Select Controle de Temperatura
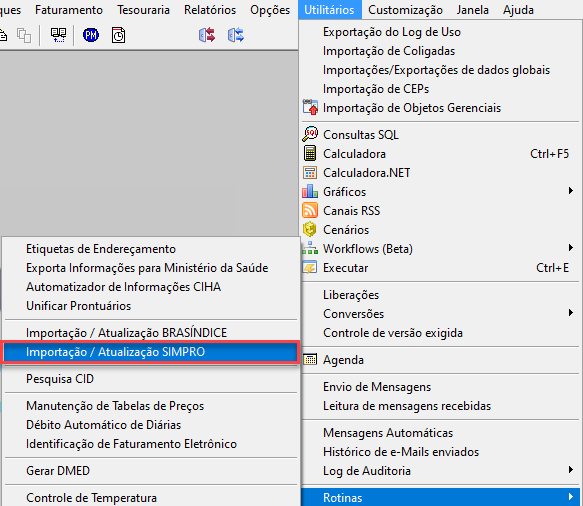 (151, 497)
